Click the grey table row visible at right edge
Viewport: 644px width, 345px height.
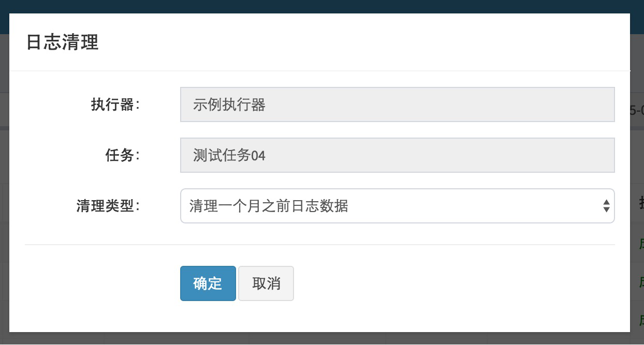[639, 110]
